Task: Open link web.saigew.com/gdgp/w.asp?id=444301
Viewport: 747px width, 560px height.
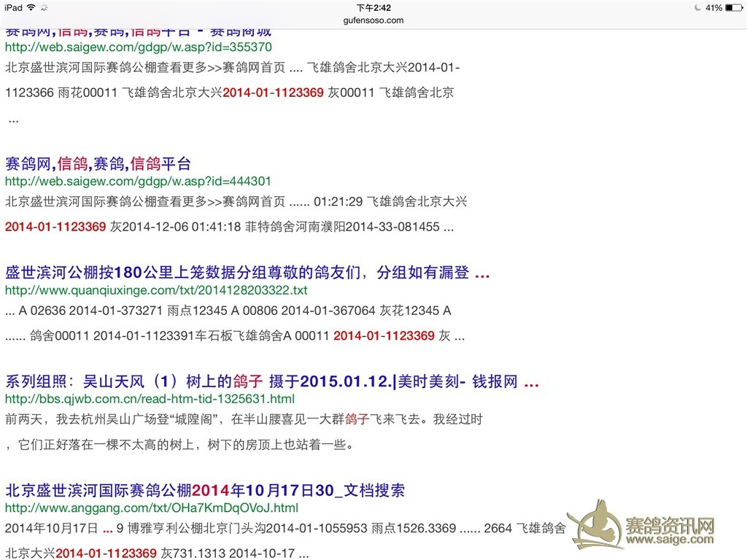Action: pos(138,181)
